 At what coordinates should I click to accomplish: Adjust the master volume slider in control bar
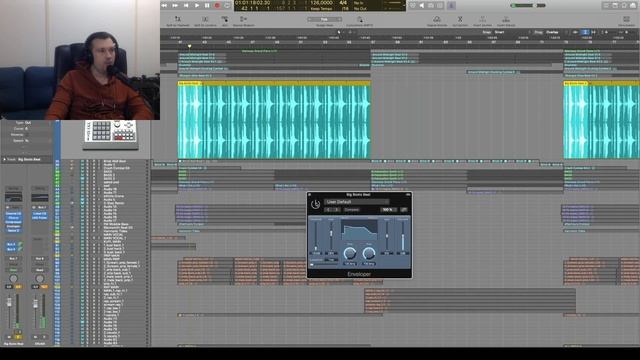529,5
